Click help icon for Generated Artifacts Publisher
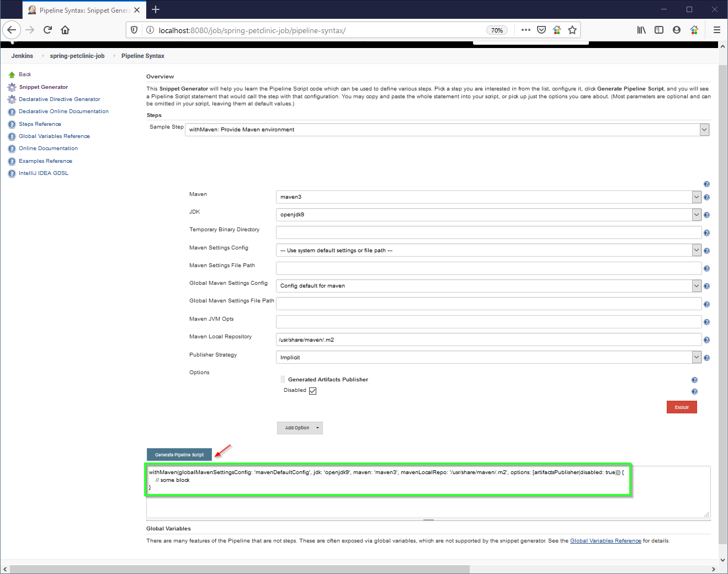 [x=694, y=380]
